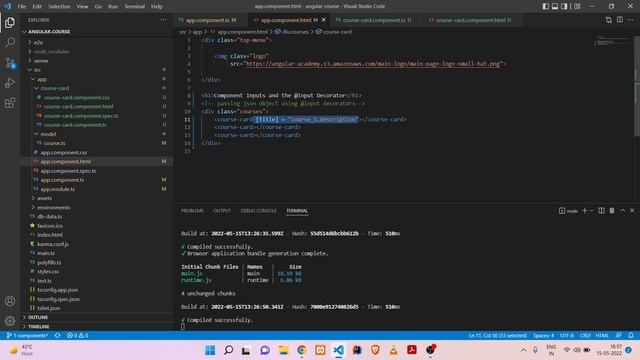Open the Explorer view in the activity bar
Screen dimensions: 640x360
click(10, 23)
